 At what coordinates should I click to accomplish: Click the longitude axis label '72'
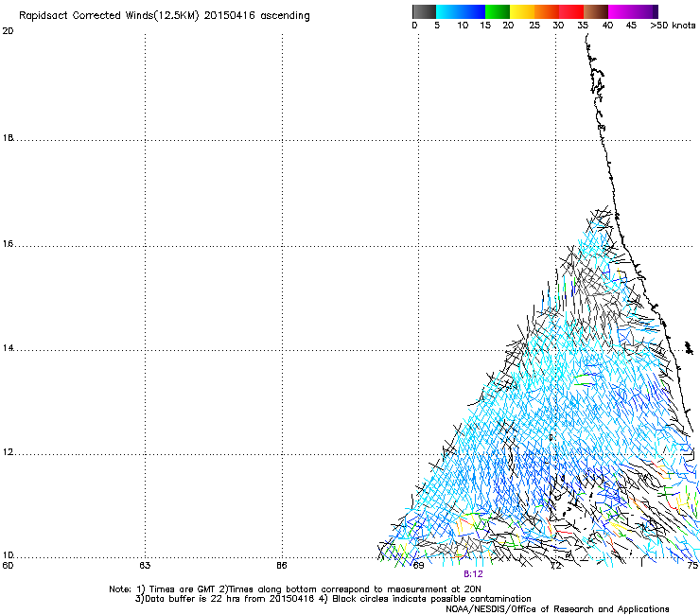tap(555, 566)
